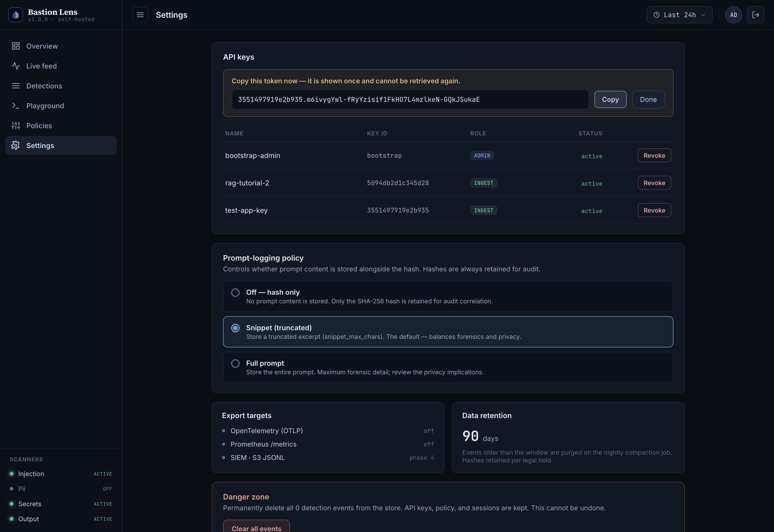Click the Pii scanner entry
Image resolution: width=774 pixels, height=532 pixels.
pyautogui.click(x=61, y=489)
